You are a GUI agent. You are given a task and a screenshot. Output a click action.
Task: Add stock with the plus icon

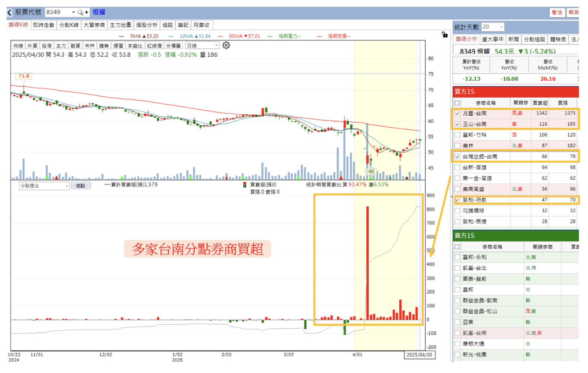pos(87,12)
